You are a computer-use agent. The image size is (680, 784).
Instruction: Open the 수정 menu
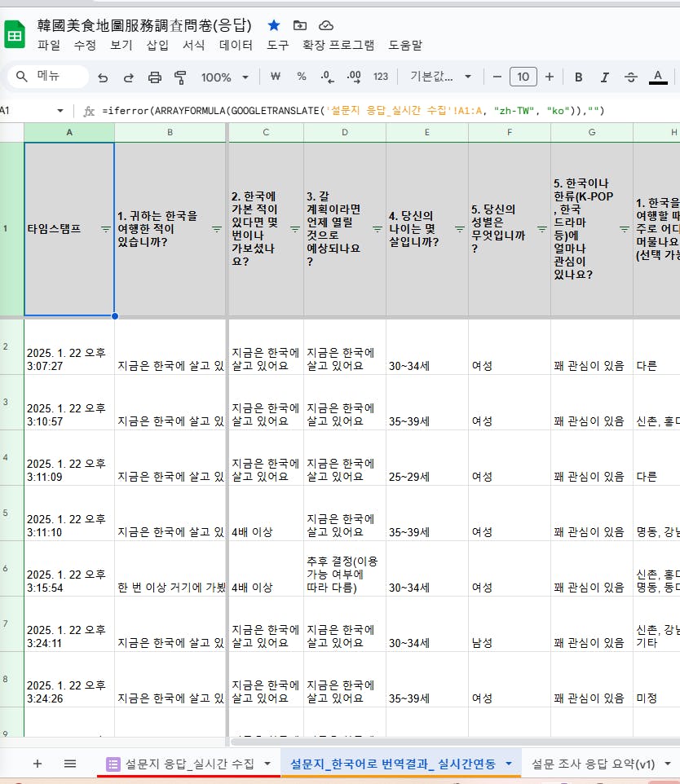(85, 45)
